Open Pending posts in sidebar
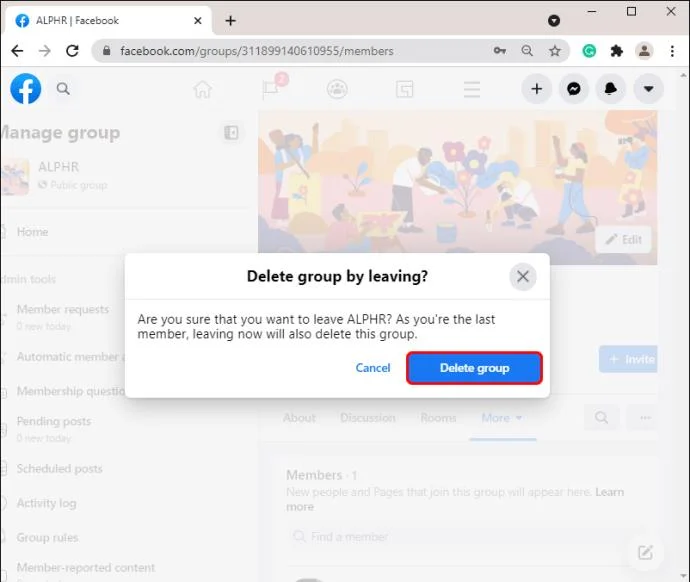 [x=54, y=421]
